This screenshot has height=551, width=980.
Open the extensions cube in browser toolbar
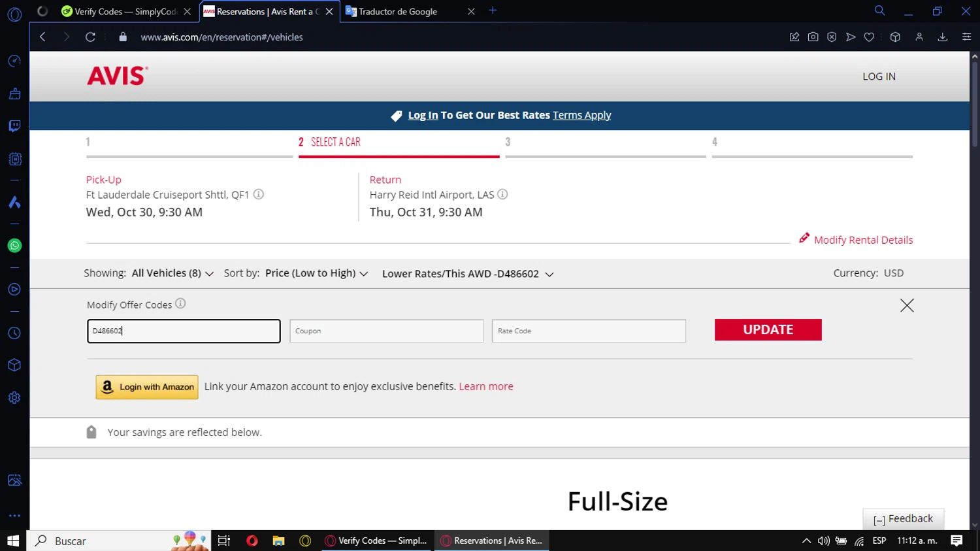[895, 37]
